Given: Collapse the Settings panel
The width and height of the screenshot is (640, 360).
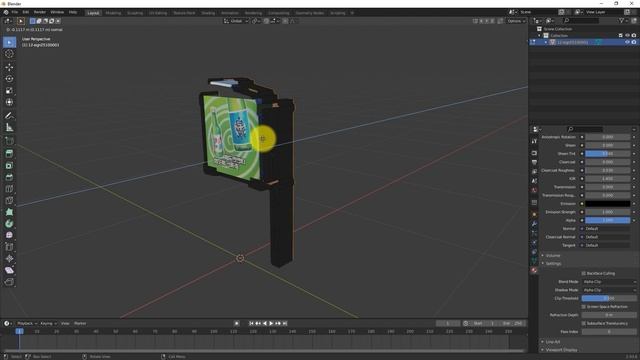Looking at the screenshot, I should [x=553, y=264].
